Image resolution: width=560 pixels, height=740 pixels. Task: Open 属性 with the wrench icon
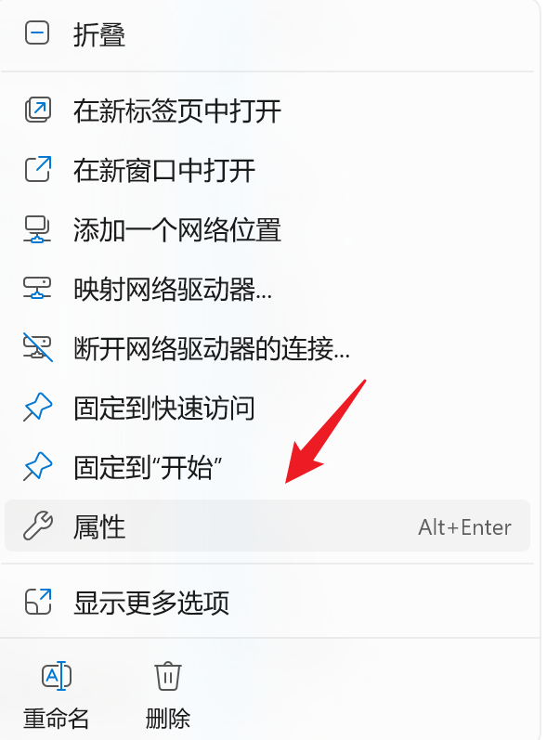point(267,526)
